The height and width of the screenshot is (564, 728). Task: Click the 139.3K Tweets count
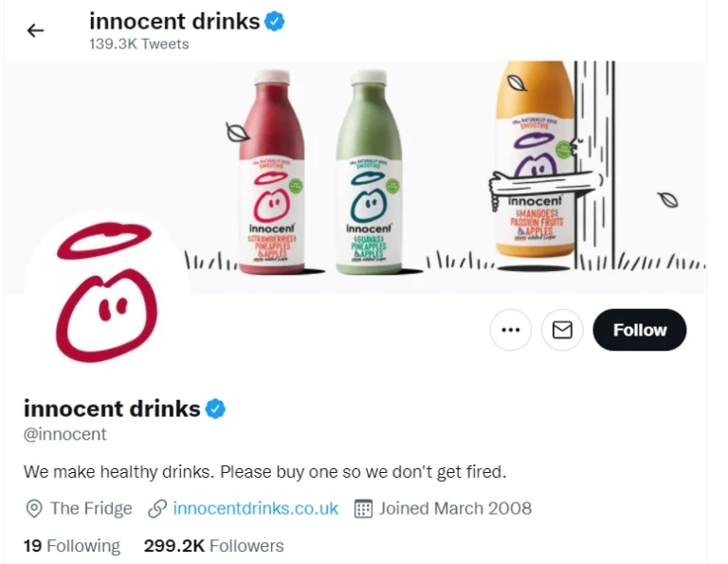point(138,44)
